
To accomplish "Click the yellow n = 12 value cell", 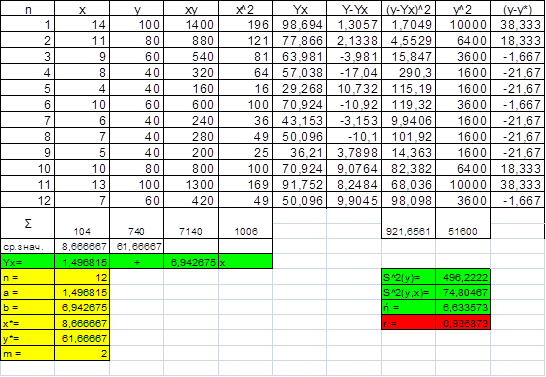I will [x=82, y=277].
